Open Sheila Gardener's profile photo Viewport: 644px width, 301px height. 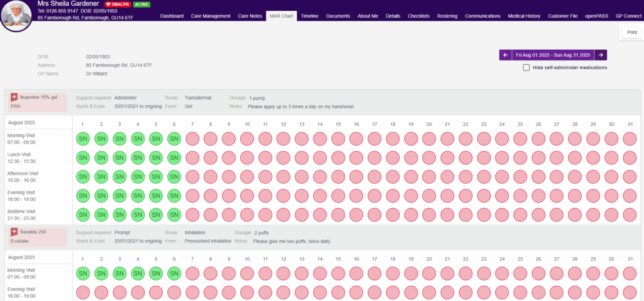[17, 15]
